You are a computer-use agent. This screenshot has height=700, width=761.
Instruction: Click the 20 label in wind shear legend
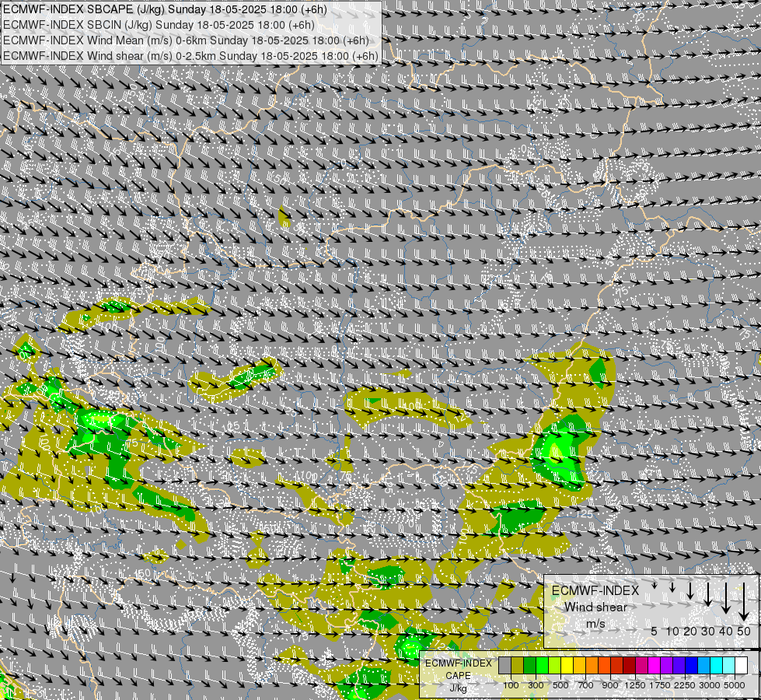(690, 631)
